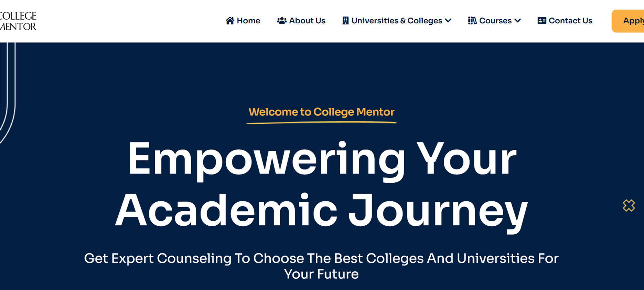Go to the Home menu label

pyautogui.click(x=248, y=21)
